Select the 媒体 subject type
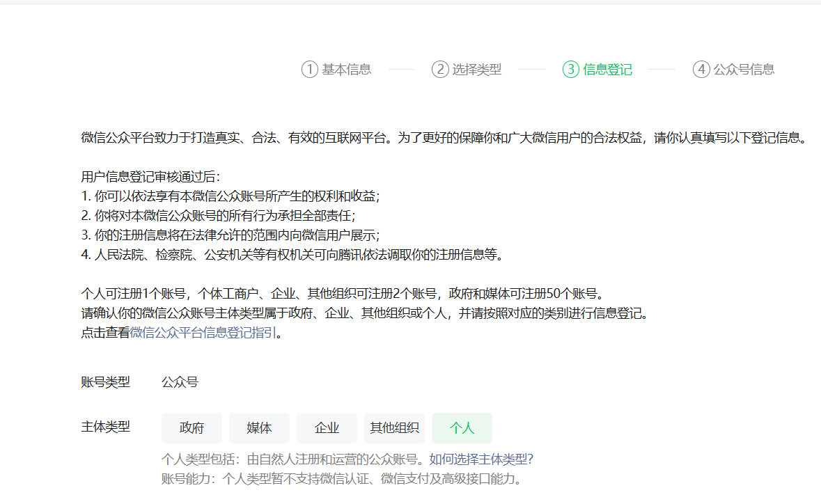This screenshot has height=504, width=821. tap(259, 428)
